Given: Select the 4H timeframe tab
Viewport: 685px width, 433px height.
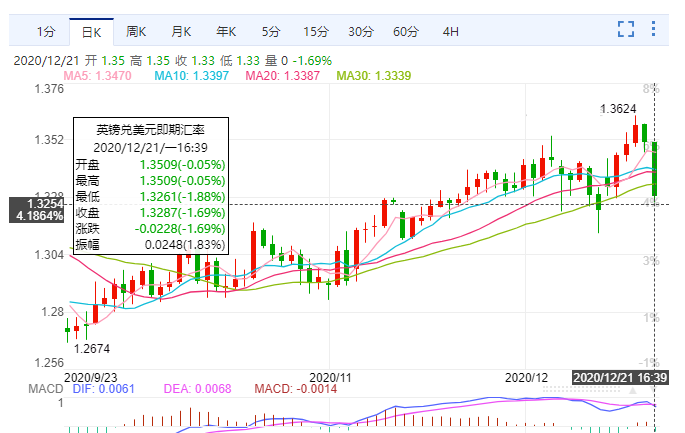Looking at the screenshot, I should pyautogui.click(x=450, y=31).
